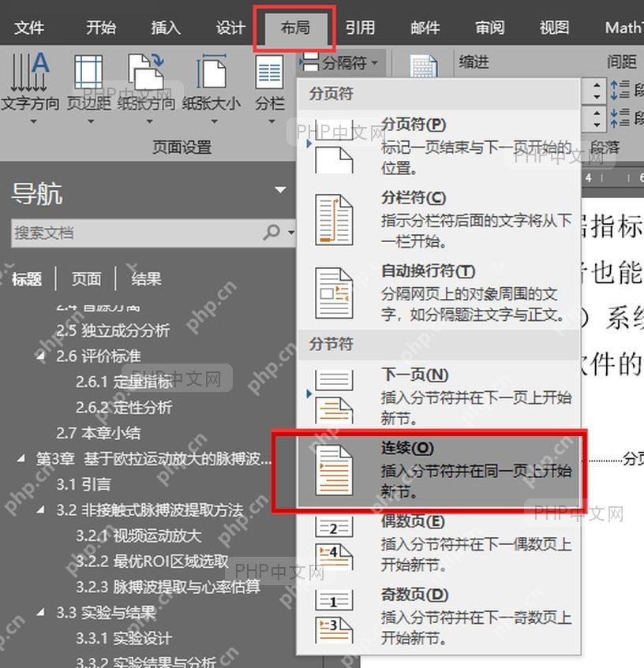
Task: Switch to the 引用 References tab
Action: click(360, 28)
